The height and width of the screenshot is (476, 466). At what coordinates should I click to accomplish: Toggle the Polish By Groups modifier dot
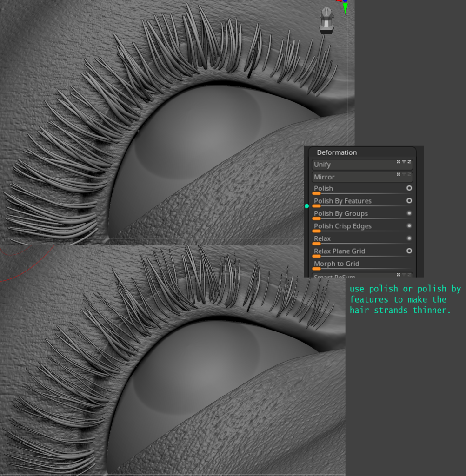(409, 213)
